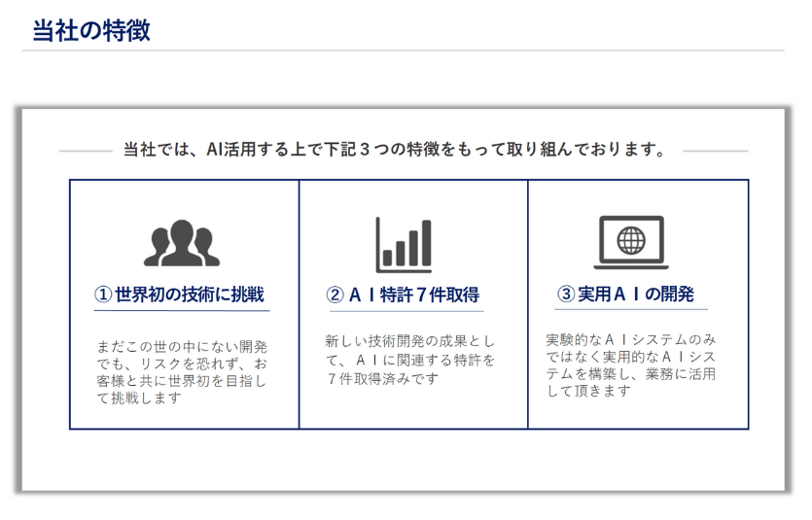Click the bar chart icon

[x=404, y=245]
